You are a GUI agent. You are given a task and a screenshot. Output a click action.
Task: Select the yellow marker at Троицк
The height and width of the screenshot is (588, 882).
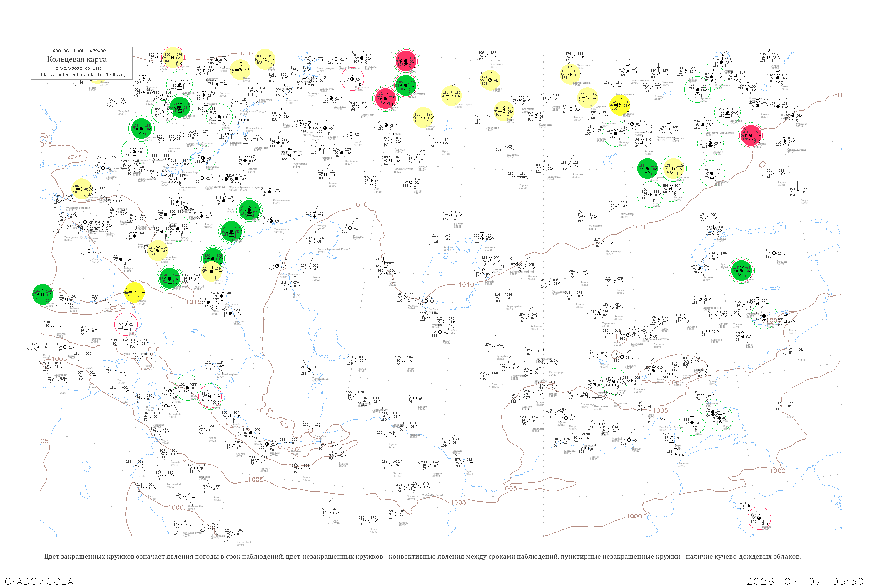(x=490, y=80)
